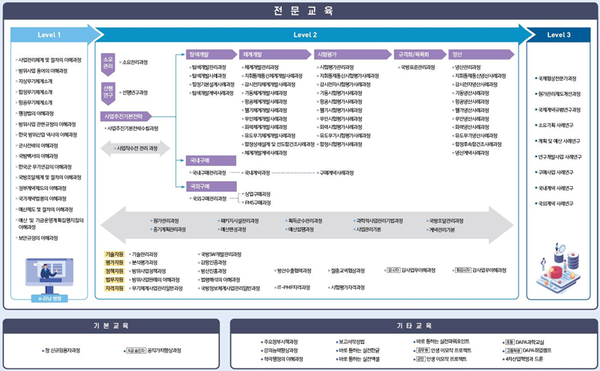Click the e-러닝 병행 label

49,298
